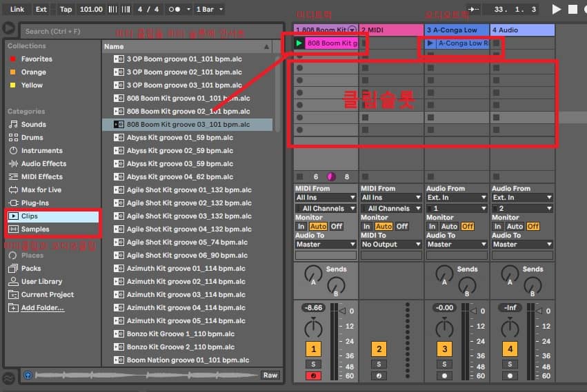Open Instruments category

click(41, 151)
